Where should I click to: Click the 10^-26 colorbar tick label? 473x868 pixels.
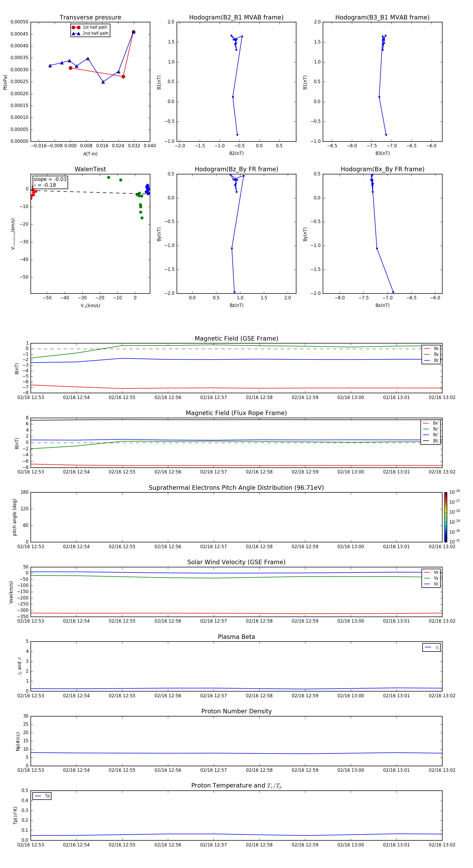point(455,492)
